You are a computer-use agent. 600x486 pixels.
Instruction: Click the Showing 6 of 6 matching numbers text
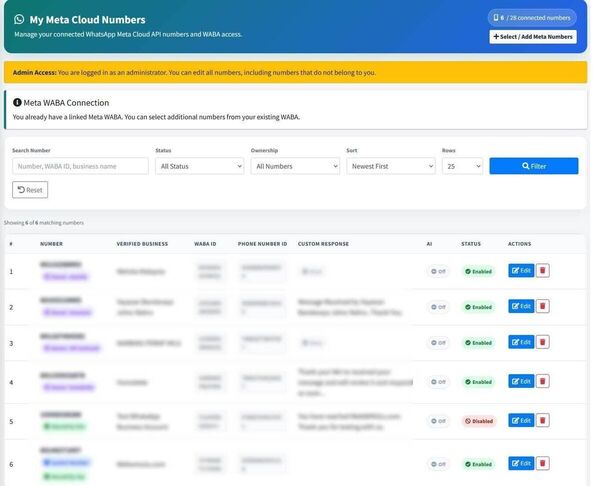(x=44, y=222)
